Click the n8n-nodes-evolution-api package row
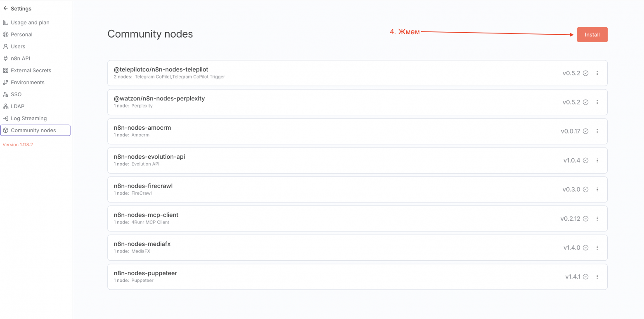The width and height of the screenshot is (644, 319). coord(330,160)
